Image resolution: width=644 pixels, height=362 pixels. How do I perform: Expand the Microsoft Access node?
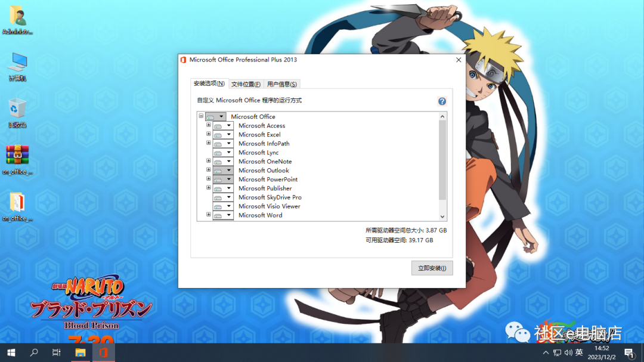(x=209, y=125)
